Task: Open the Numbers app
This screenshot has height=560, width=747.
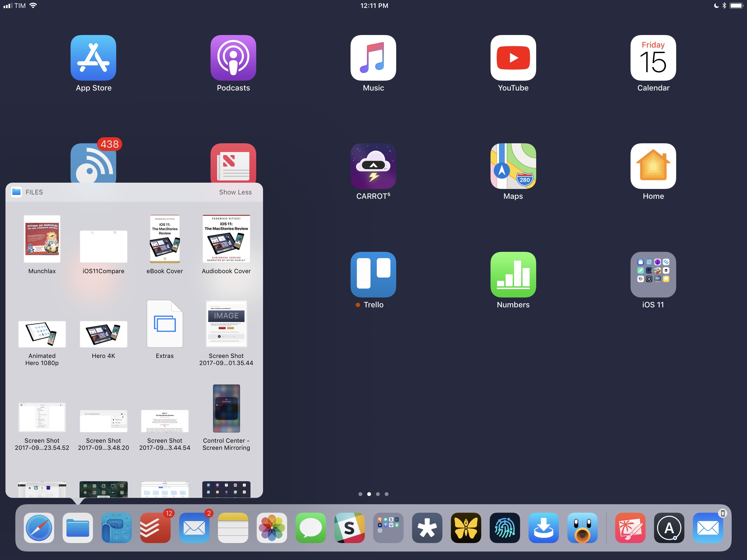Action: click(513, 275)
